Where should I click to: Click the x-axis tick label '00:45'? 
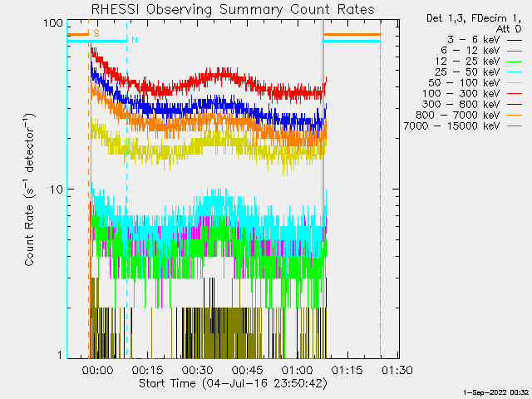point(248,370)
